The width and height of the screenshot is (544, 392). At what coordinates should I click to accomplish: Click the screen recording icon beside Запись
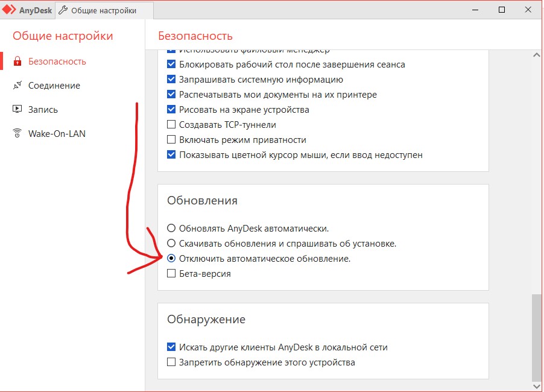pos(17,109)
